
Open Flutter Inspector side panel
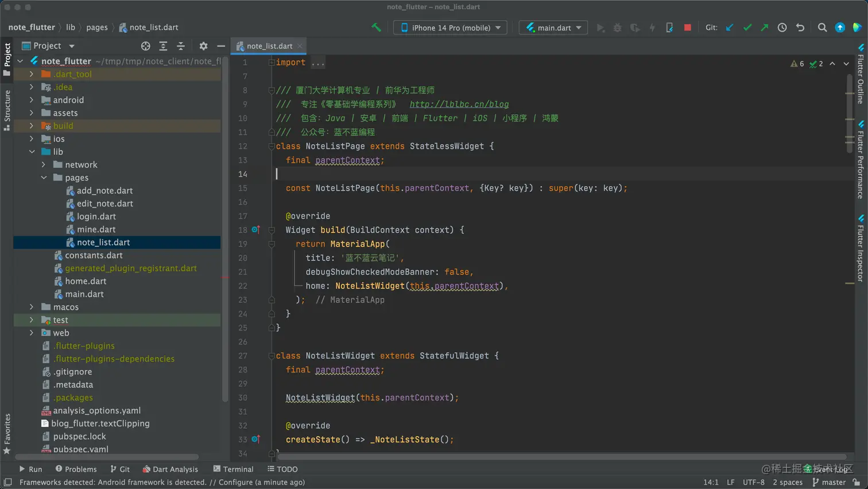pyautogui.click(x=861, y=248)
